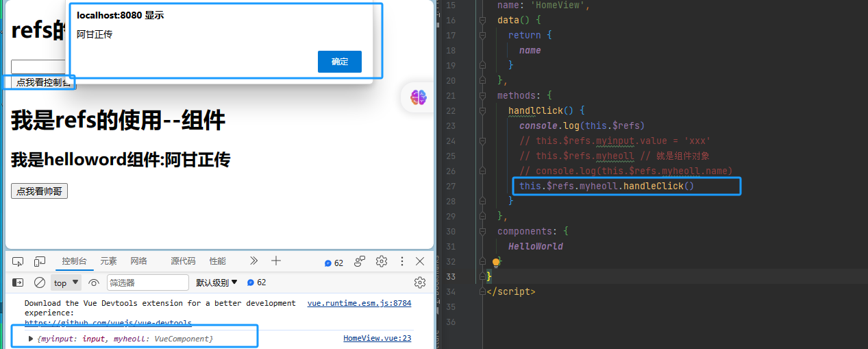Screen dimensions: 868x349
Task: Click the plus icon to add a DevTools tool
Action: pyautogui.click(x=276, y=261)
